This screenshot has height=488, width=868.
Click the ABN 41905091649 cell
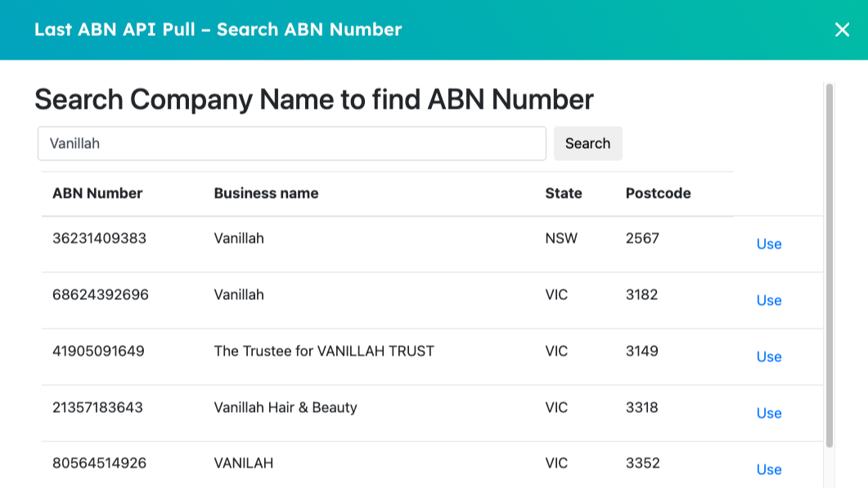[x=98, y=351]
